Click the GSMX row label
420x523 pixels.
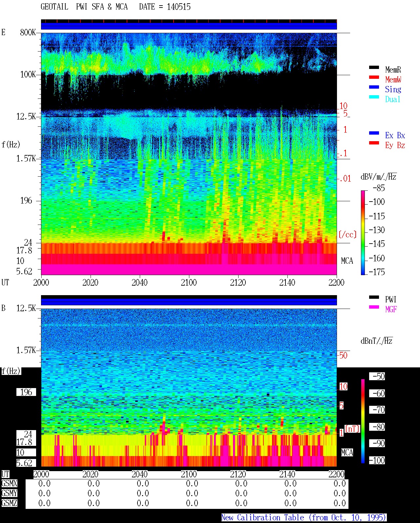coord(9,483)
